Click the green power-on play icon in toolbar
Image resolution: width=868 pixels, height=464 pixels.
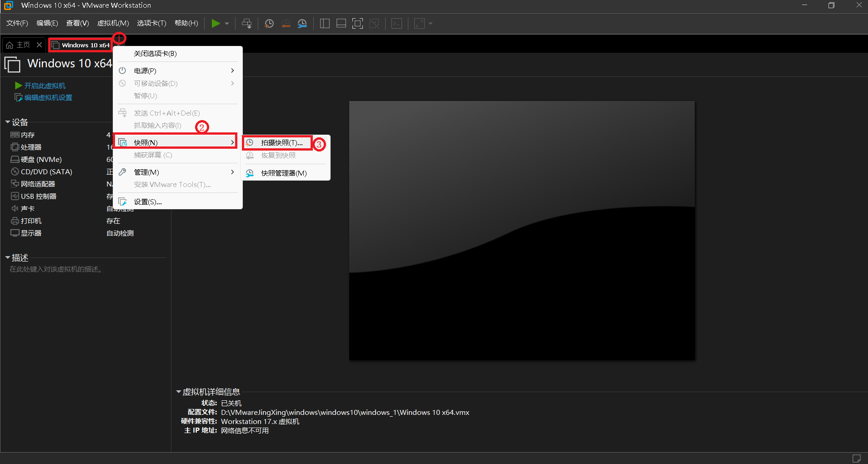[216, 24]
